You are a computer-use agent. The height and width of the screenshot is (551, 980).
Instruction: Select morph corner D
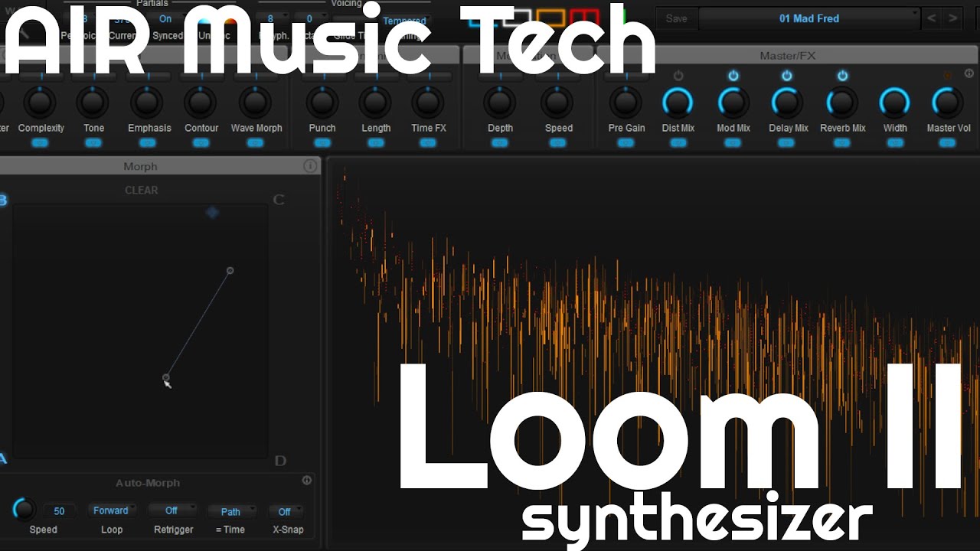(280, 460)
